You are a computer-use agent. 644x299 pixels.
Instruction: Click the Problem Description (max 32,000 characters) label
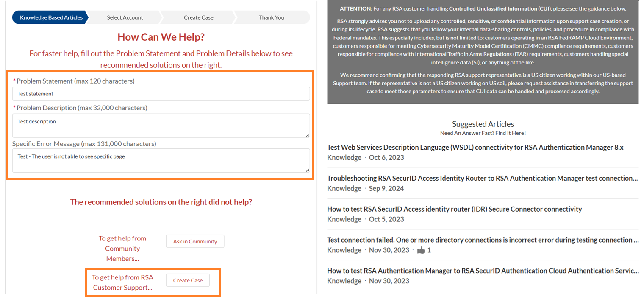pyautogui.click(x=82, y=108)
